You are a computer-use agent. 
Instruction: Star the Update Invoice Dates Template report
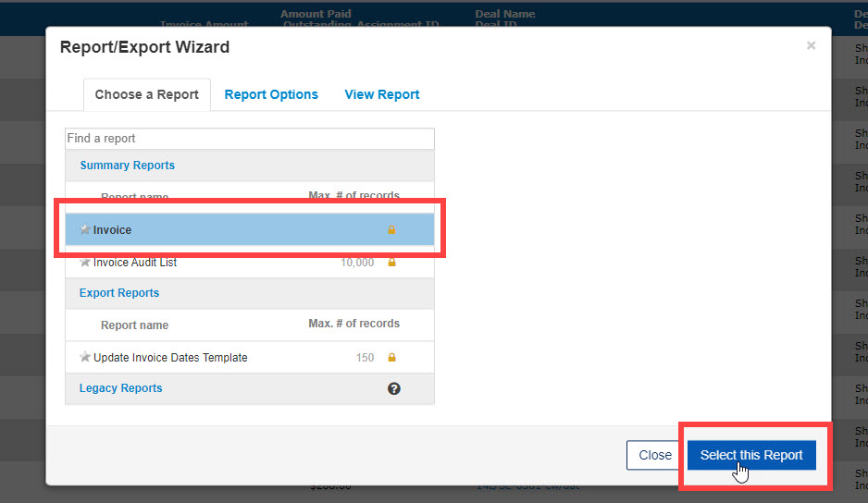tap(85, 358)
